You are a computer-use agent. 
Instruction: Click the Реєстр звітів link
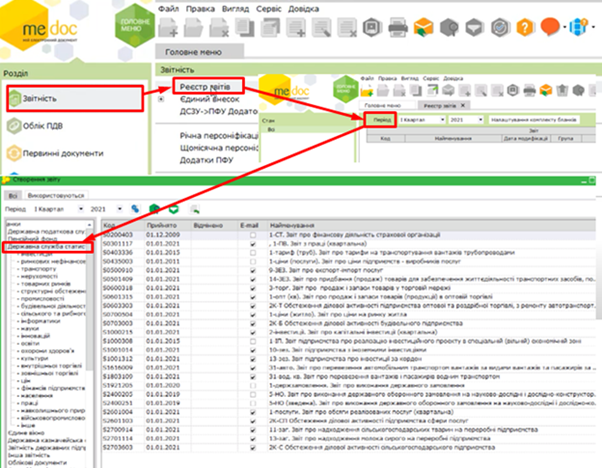pyautogui.click(x=205, y=87)
